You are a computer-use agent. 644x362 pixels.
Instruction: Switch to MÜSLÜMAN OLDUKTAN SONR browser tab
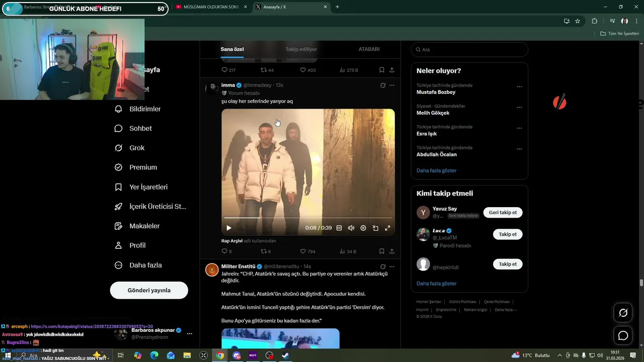point(211,7)
